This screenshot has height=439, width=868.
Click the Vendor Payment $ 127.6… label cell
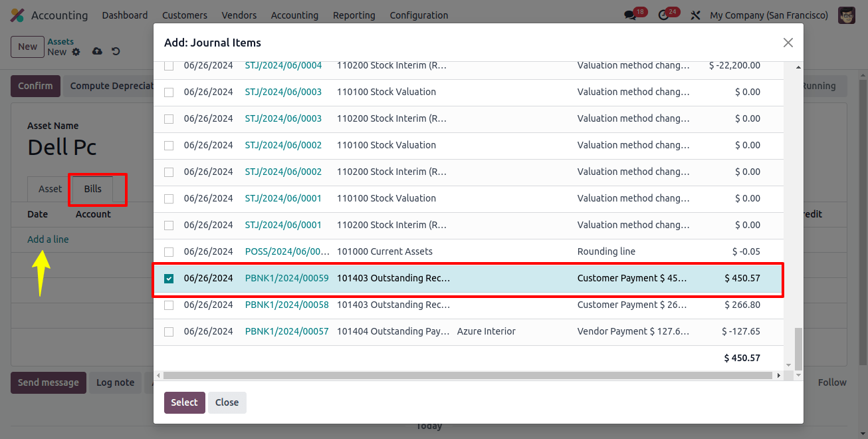tap(633, 331)
